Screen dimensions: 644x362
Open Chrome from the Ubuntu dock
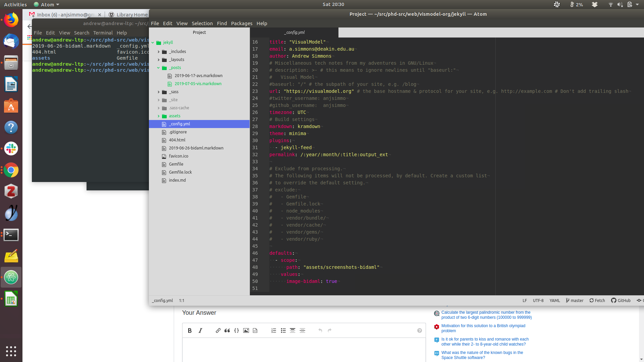coord(11,170)
